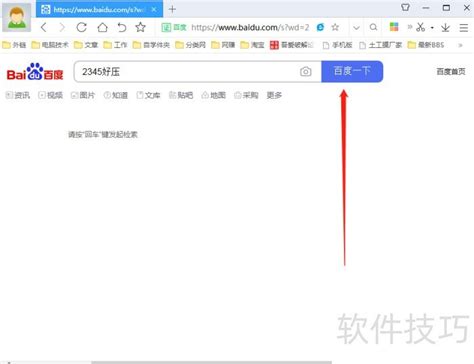This screenshot has width=474, height=364.
Task: Click the favorites star icon in toolbar
Action: (x=141, y=27)
